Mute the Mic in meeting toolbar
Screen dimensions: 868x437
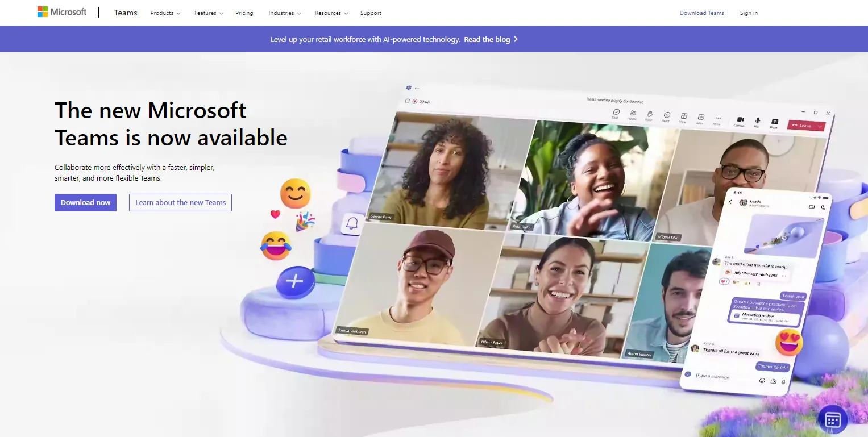pos(757,122)
